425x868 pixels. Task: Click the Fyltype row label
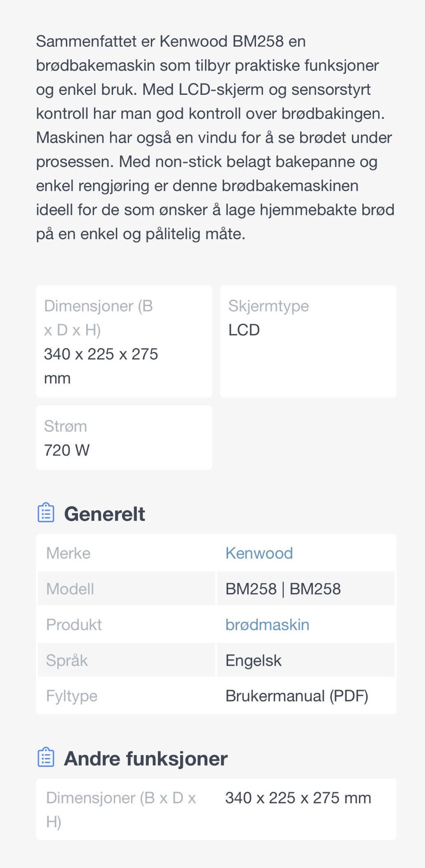click(x=72, y=696)
